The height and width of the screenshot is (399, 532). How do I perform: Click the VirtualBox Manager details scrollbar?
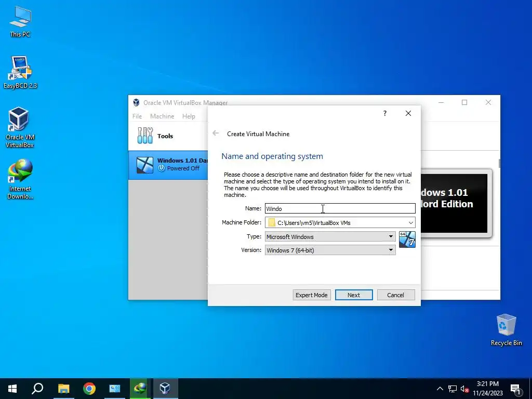click(499, 163)
